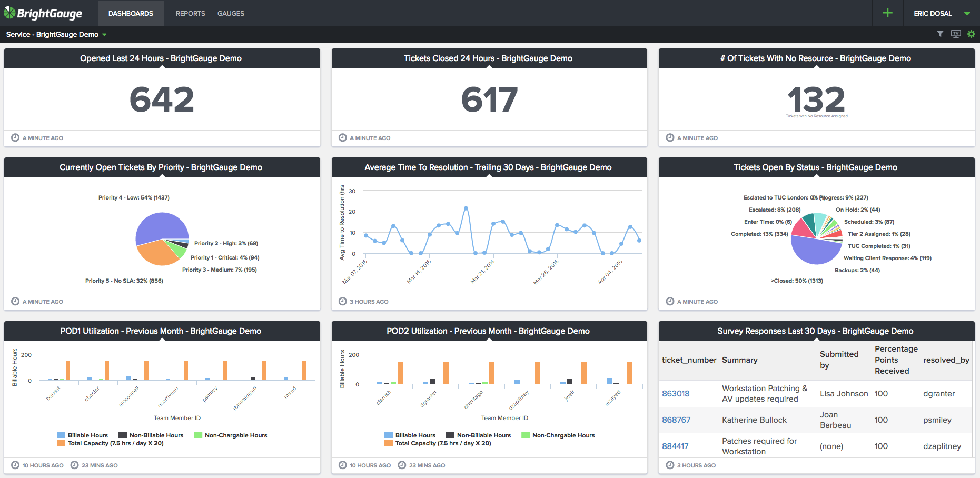Click the Completed 13% red pie slice

802,229
